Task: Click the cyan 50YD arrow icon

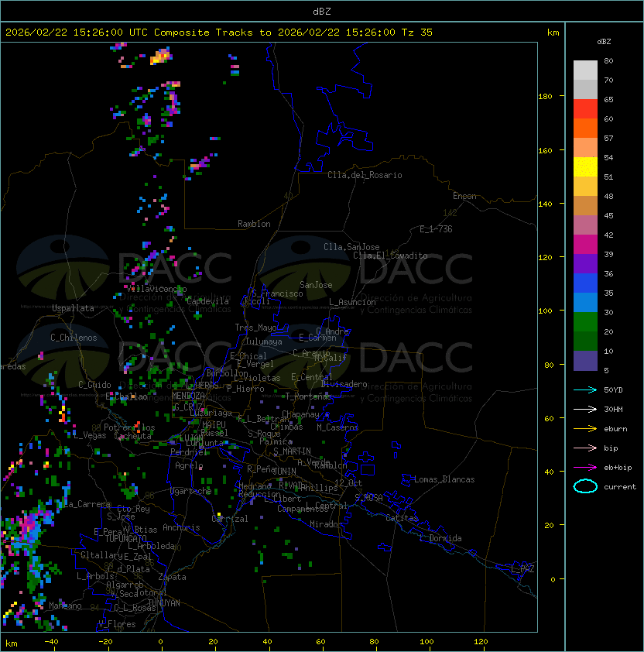Action: coord(585,389)
